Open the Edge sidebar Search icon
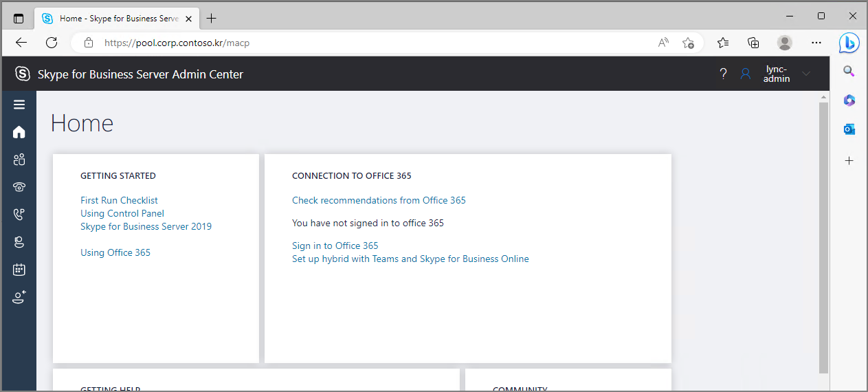Viewport: 868px width, 392px height. 849,72
